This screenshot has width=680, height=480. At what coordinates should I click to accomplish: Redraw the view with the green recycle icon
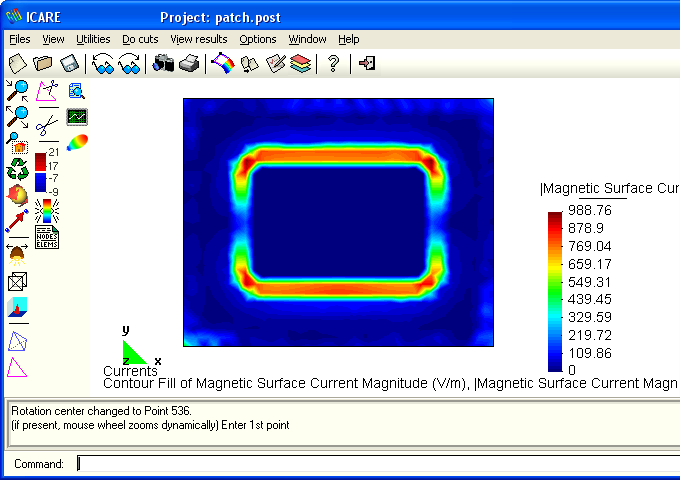tap(17, 169)
